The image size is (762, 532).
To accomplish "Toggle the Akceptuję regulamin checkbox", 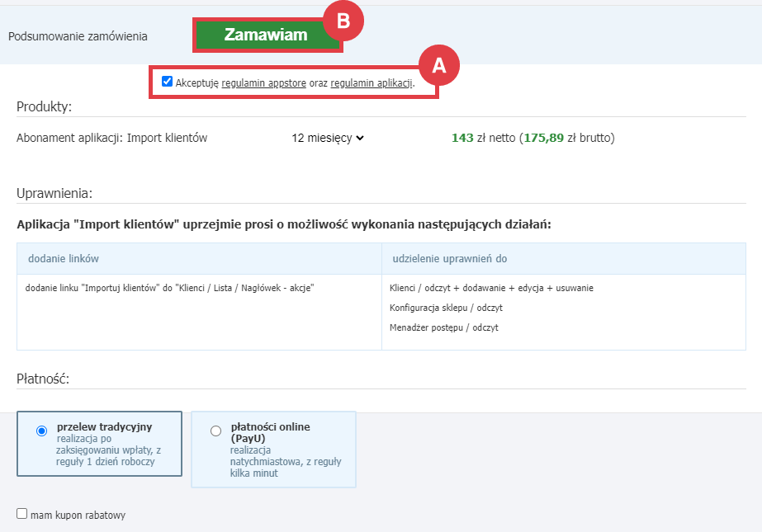I will tap(168, 82).
